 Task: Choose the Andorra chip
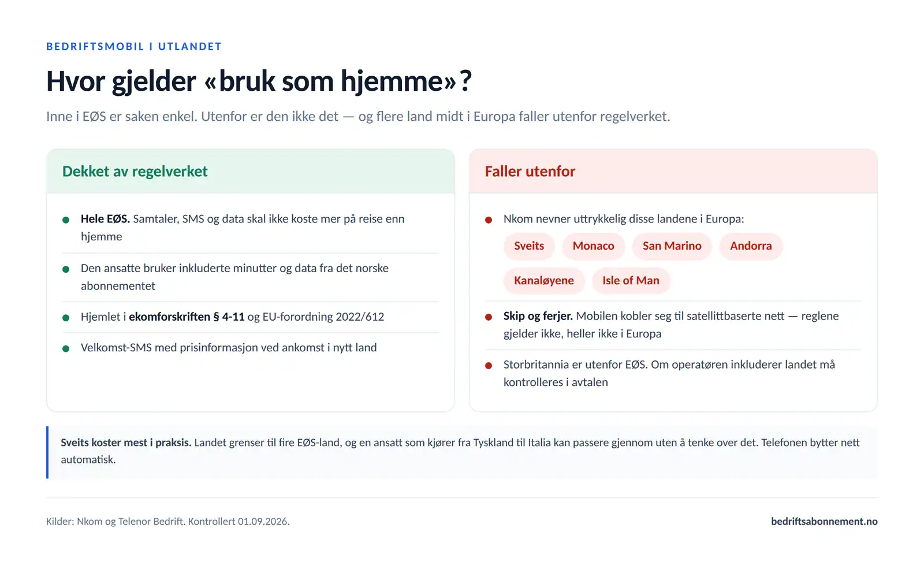751,246
